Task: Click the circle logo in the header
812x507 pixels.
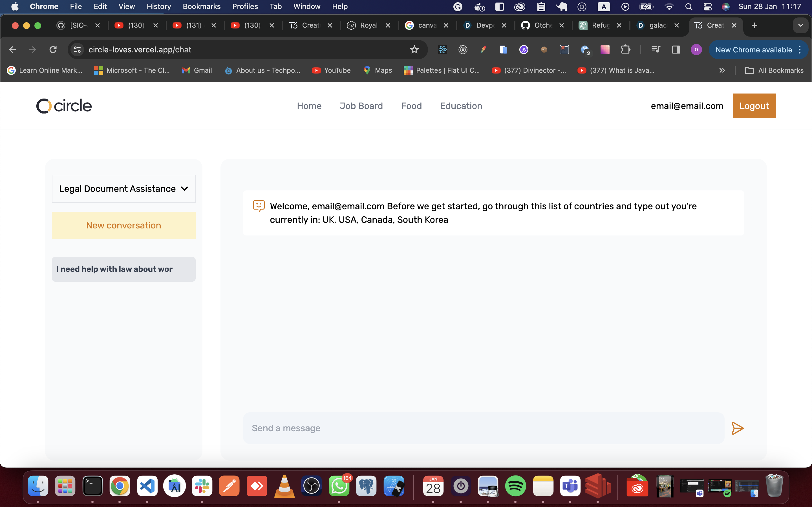Action: 64,106
